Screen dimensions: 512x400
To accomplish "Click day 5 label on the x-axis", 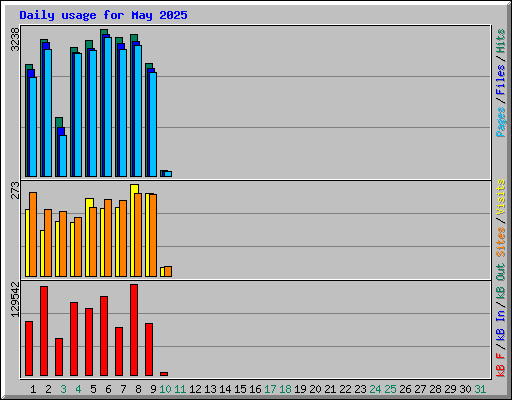I will [93, 389].
